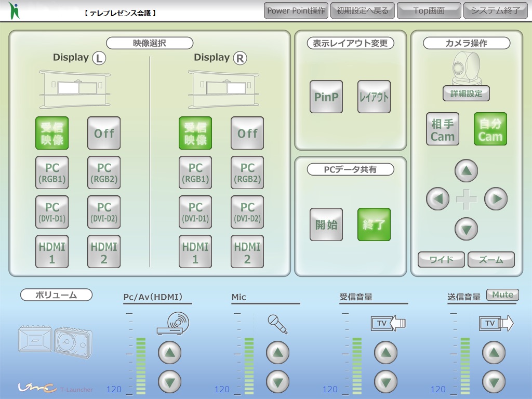
Task: Go to Top画面
Action: click(429, 10)
